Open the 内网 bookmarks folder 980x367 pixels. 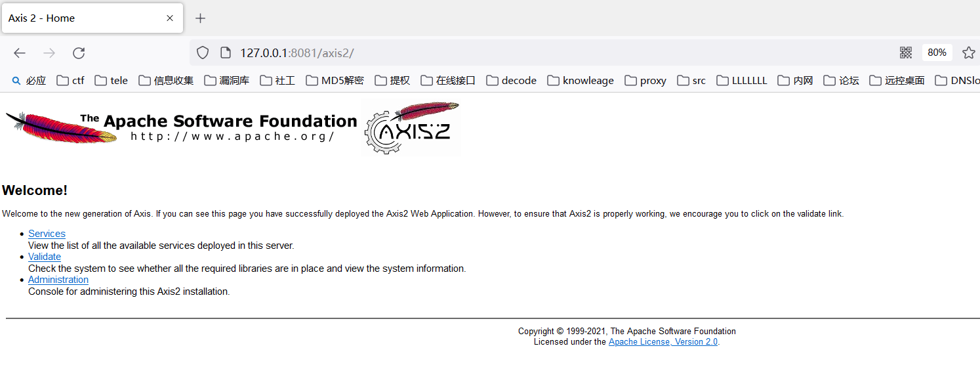pyautogui.click(x=795, y=80)
